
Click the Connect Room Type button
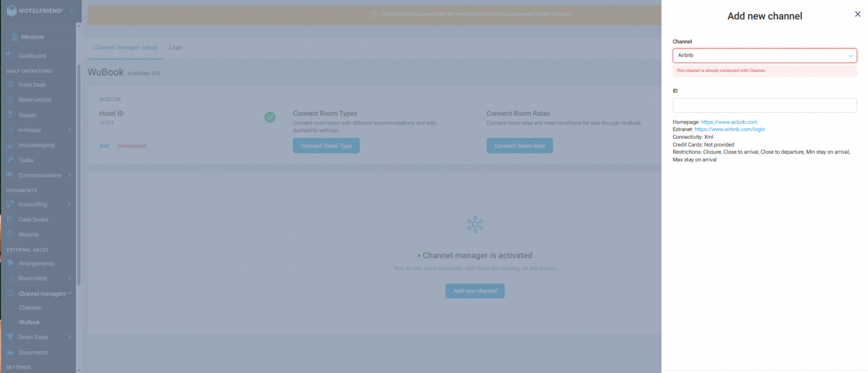coord(326,146)
